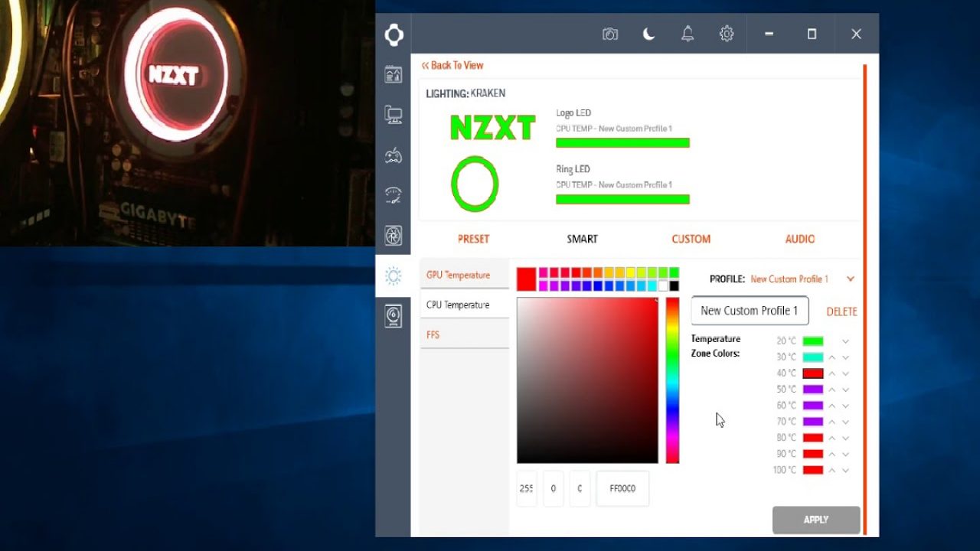The image size is (980, 551).
Task: Pick the yellow palette swatch
Action: 631,272
